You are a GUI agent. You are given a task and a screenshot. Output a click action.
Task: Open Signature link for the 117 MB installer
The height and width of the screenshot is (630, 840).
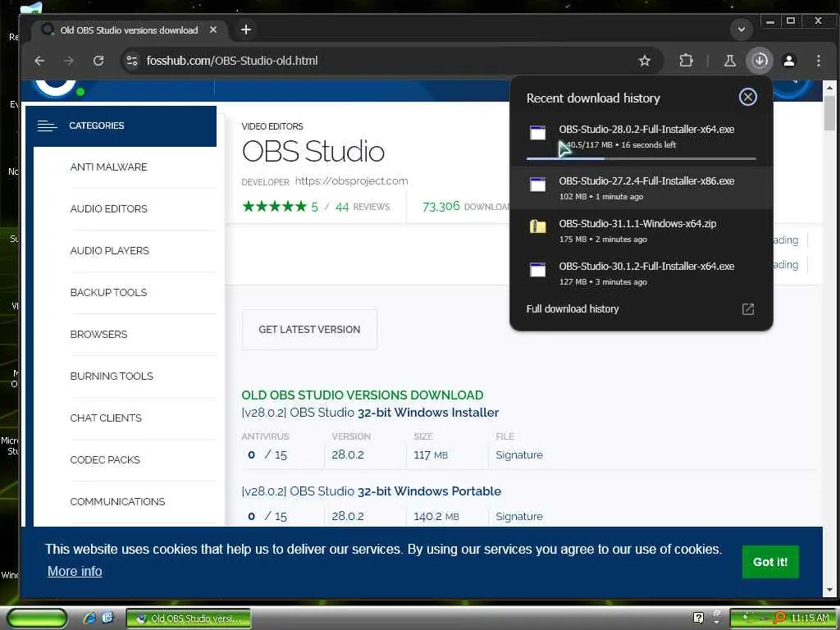(x=519, y=454)
